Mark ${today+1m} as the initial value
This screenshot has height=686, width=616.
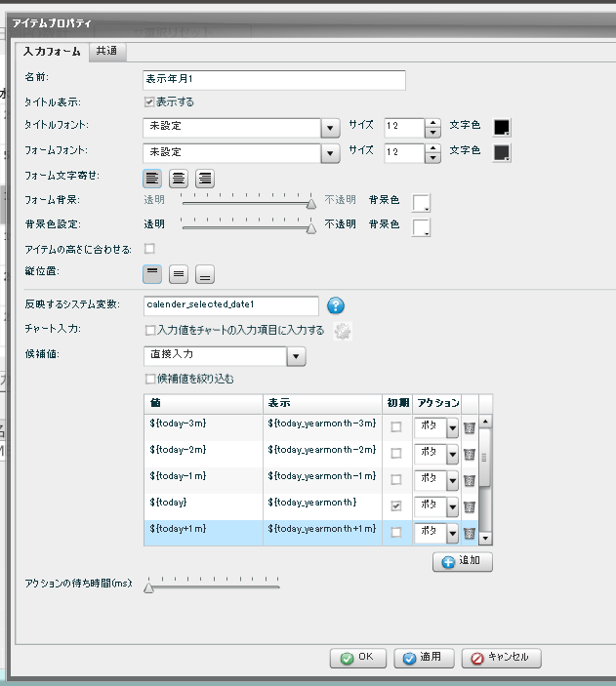click(x=396, y=533)
